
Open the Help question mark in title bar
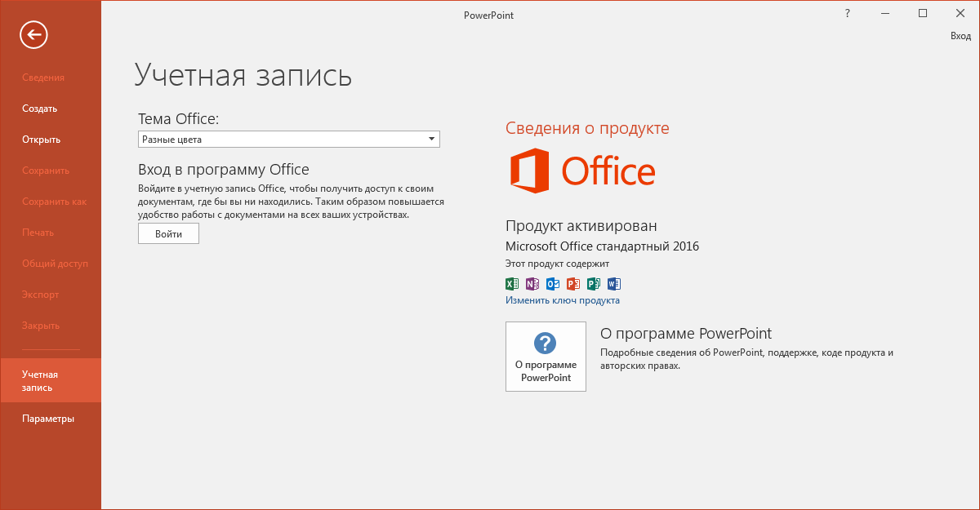(848, 13)
